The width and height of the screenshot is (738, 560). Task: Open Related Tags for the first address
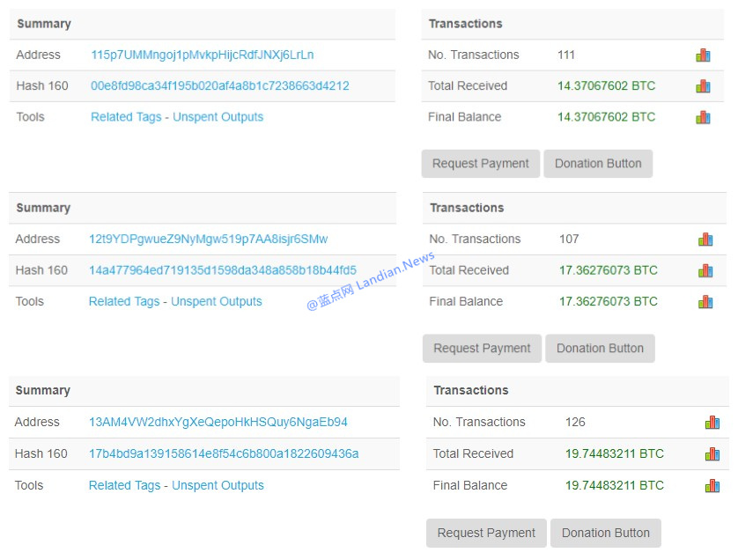[x=126, y=117]
